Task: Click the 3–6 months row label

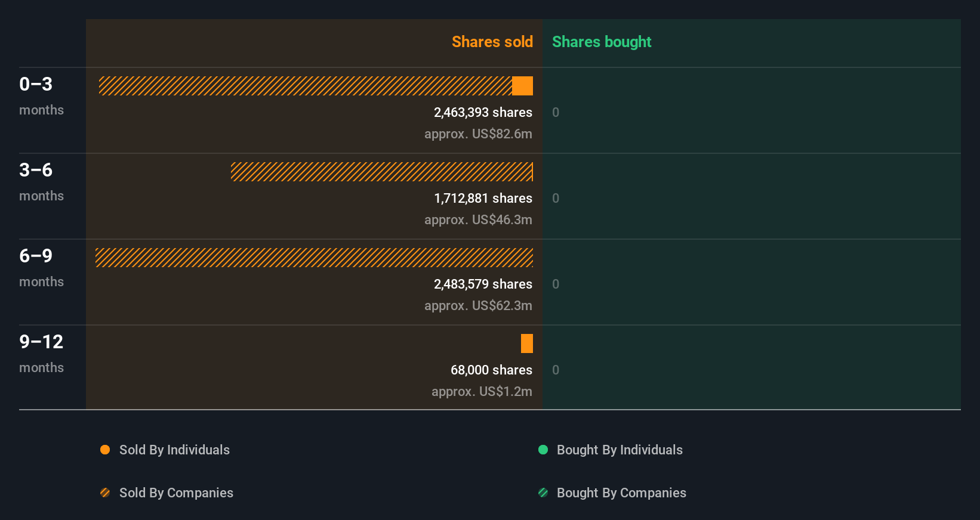Action: 41,182
